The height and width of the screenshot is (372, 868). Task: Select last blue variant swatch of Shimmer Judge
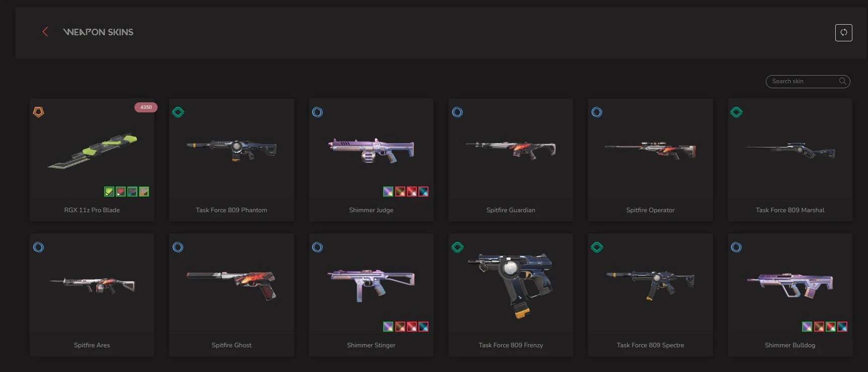(x=423, y=192)
